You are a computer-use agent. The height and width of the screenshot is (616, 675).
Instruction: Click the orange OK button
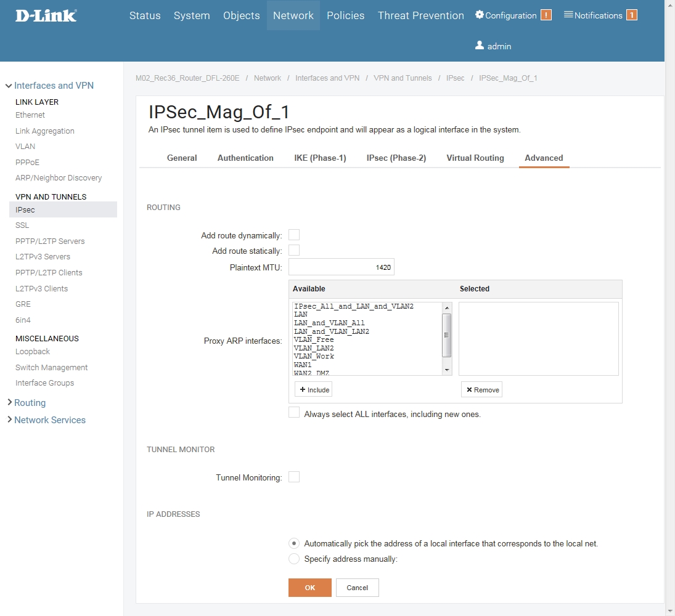310,588
